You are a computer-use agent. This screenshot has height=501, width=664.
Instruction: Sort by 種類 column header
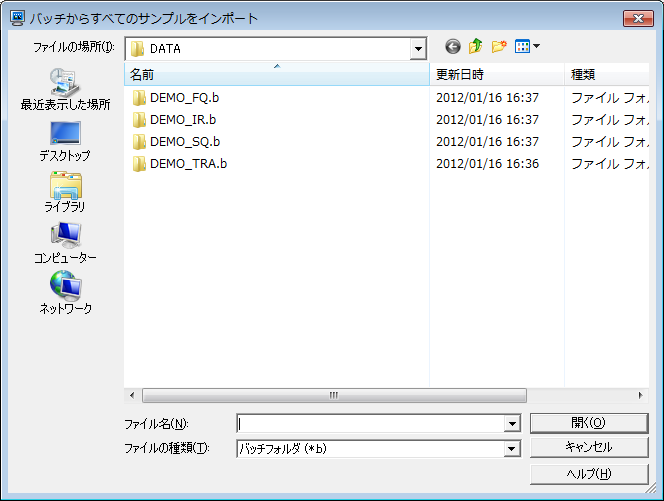coord(607,75)
